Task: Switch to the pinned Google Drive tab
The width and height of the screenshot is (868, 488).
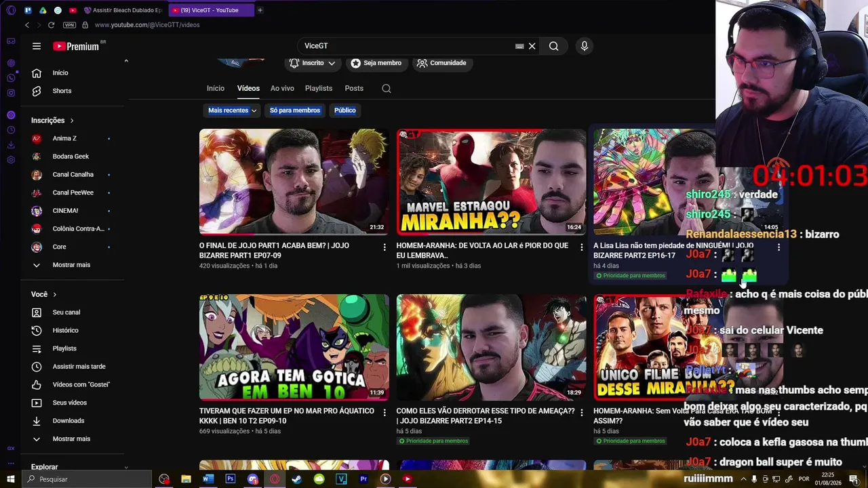Action: pos(43,10)
